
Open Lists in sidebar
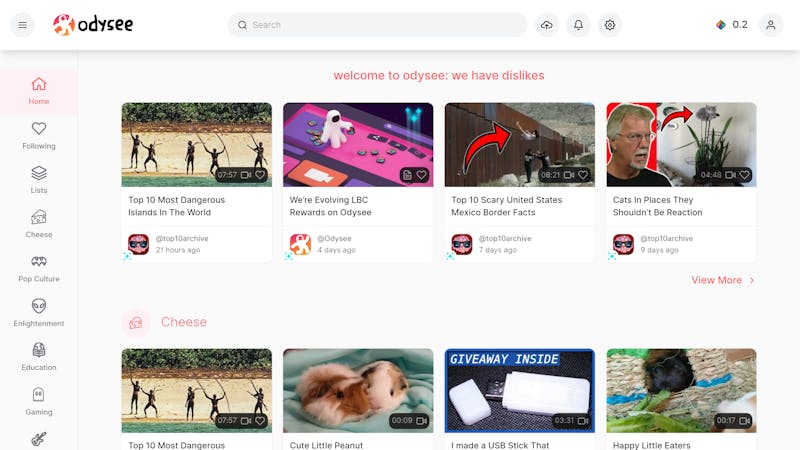(39, 180)
